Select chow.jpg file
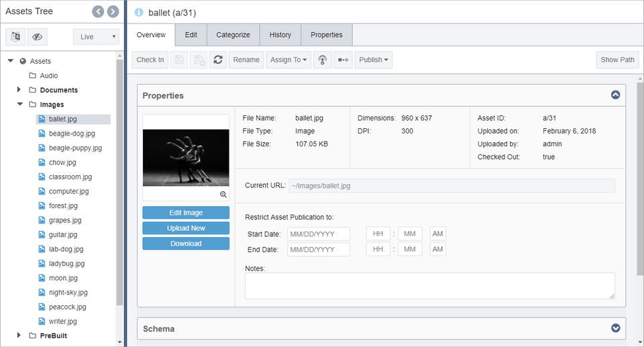 [62, 162]
